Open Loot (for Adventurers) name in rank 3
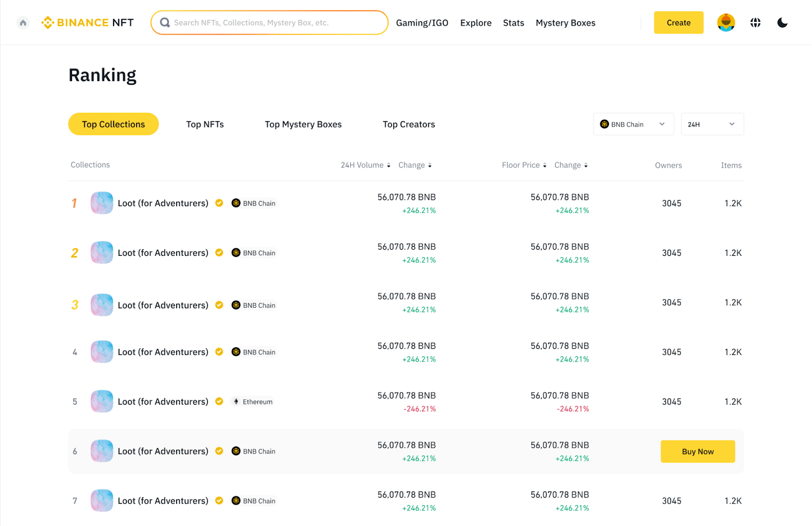This screenshot has height=526, width=812. click(163, 305)
